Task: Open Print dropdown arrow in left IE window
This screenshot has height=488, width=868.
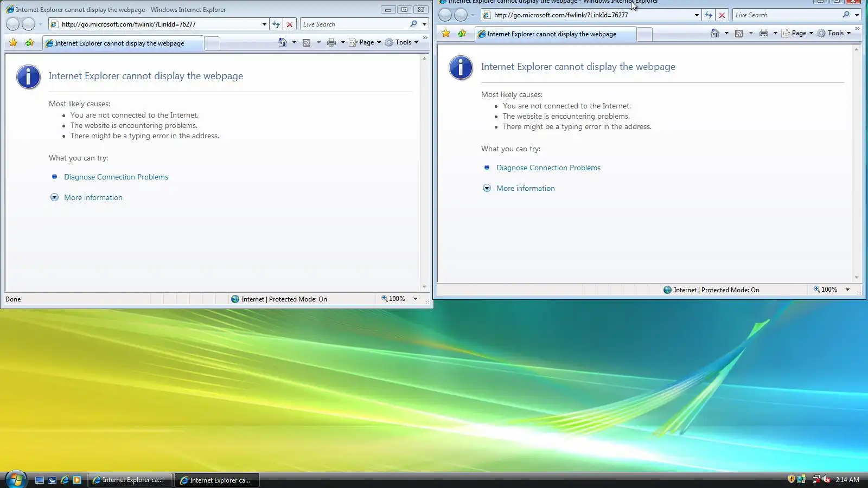Action: click(x=343, y=42)
